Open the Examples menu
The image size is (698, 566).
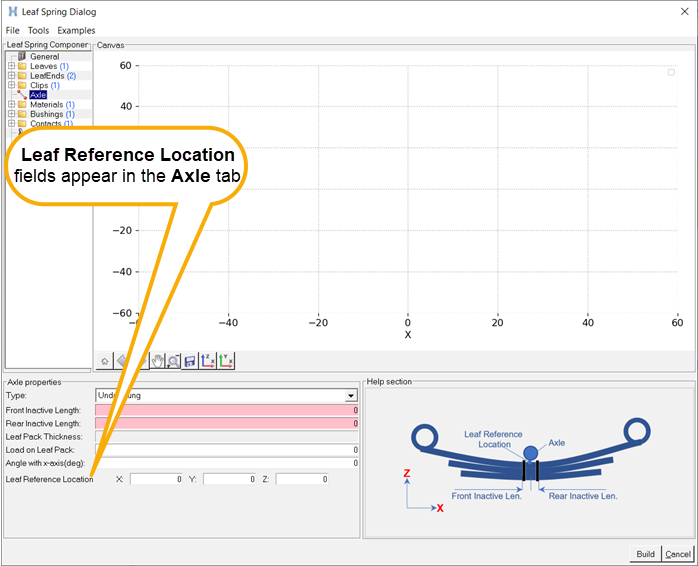76,31
